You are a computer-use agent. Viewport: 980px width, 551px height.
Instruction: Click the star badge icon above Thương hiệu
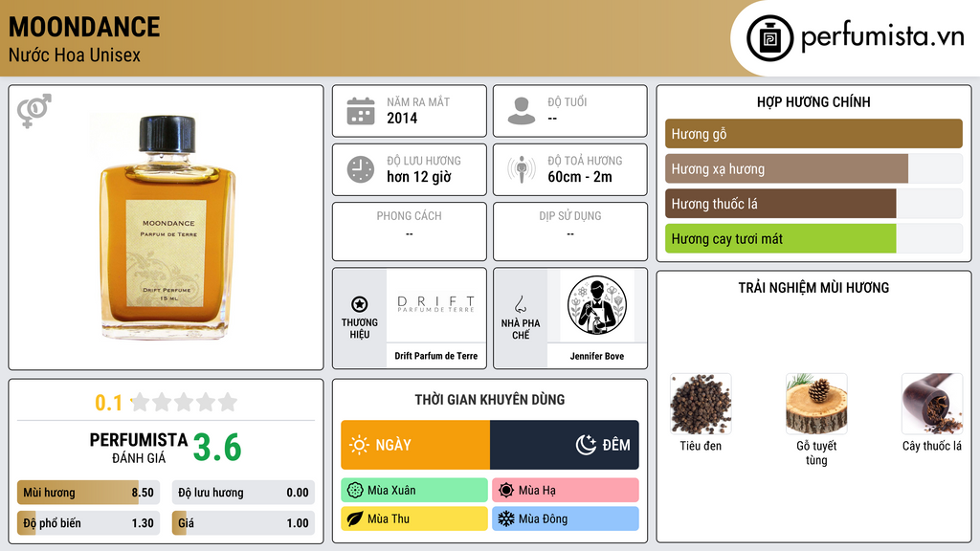click(x=360, y=304)
